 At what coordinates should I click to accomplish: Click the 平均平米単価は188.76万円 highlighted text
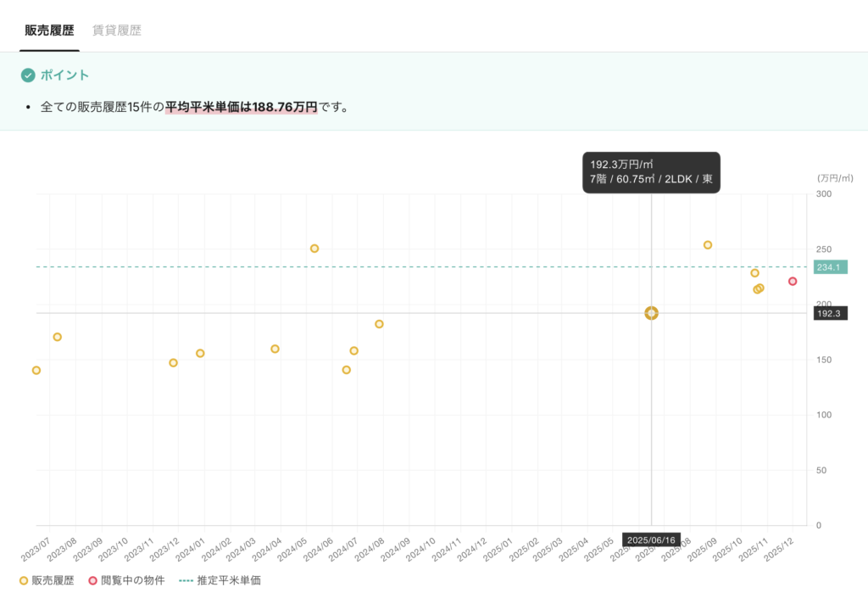(x=241, y=108)
